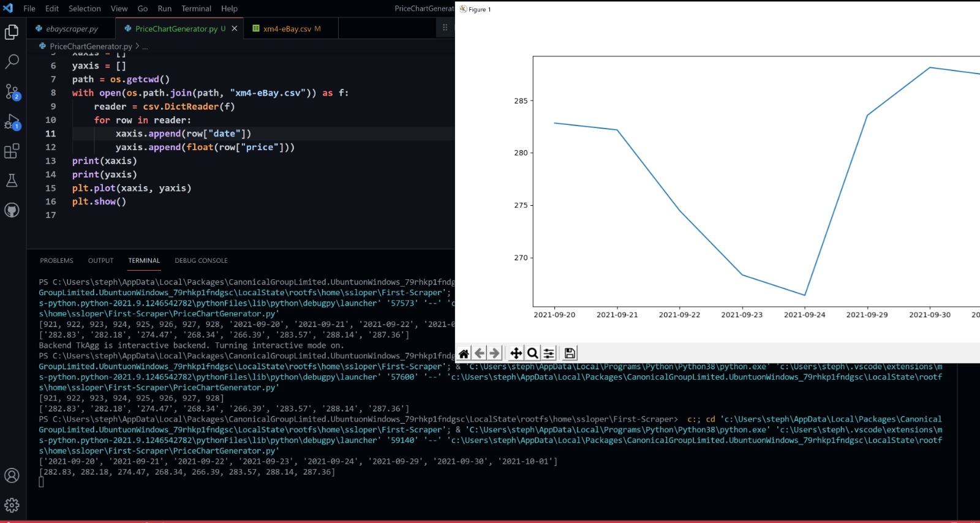This screenshot has height=523, width=980.
Task: Open the Source Control view
Action: click(12, 91)
